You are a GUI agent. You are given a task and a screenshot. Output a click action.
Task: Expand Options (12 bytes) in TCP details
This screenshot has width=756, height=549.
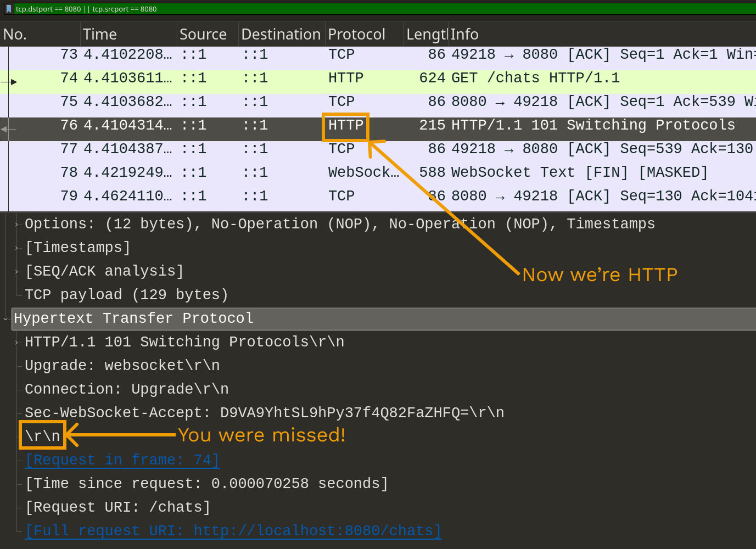16,223
